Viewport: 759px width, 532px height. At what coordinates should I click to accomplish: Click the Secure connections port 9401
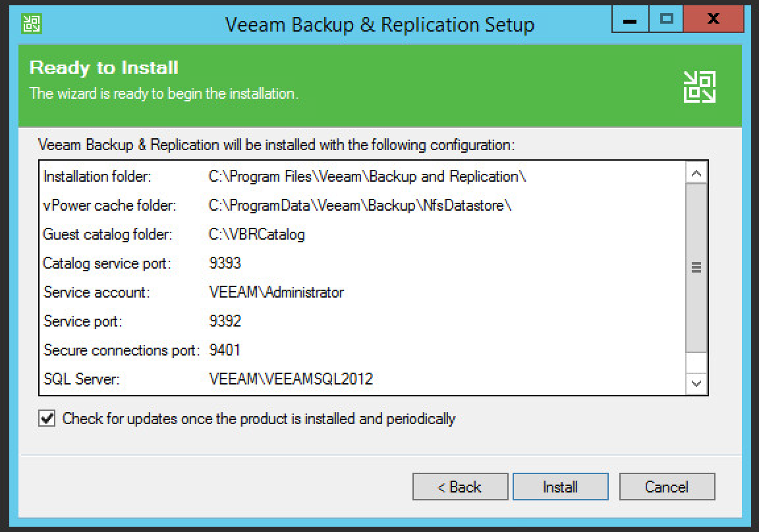[225, 350]
